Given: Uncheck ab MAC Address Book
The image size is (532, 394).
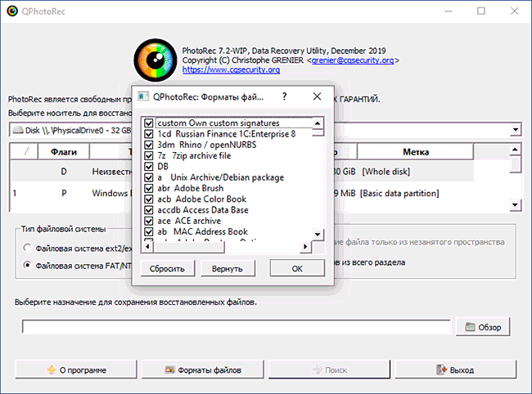Looking at the screenshot, I should [149, 231].
